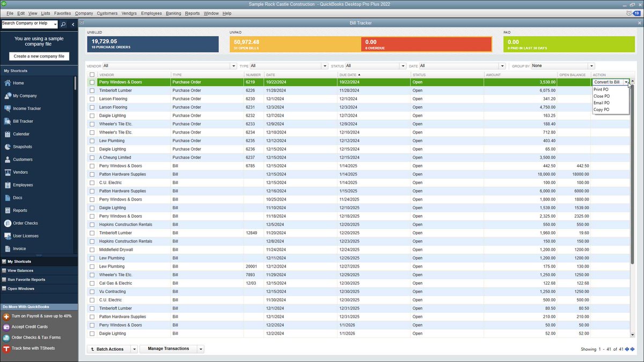Click the search magnifier icon
644x362 pixels.
click(x=63, y=24)
